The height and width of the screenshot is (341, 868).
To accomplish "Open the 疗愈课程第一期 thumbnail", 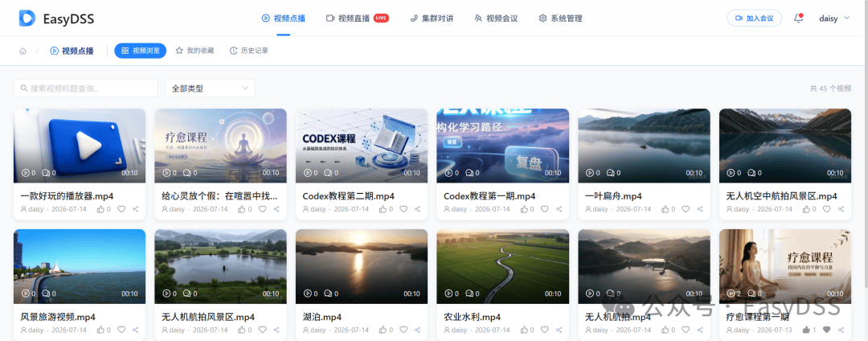I will coord(785,266).
